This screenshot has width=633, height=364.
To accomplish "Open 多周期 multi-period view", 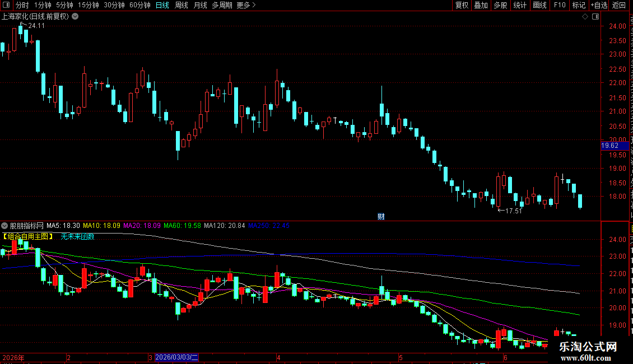I will point(222,5).
